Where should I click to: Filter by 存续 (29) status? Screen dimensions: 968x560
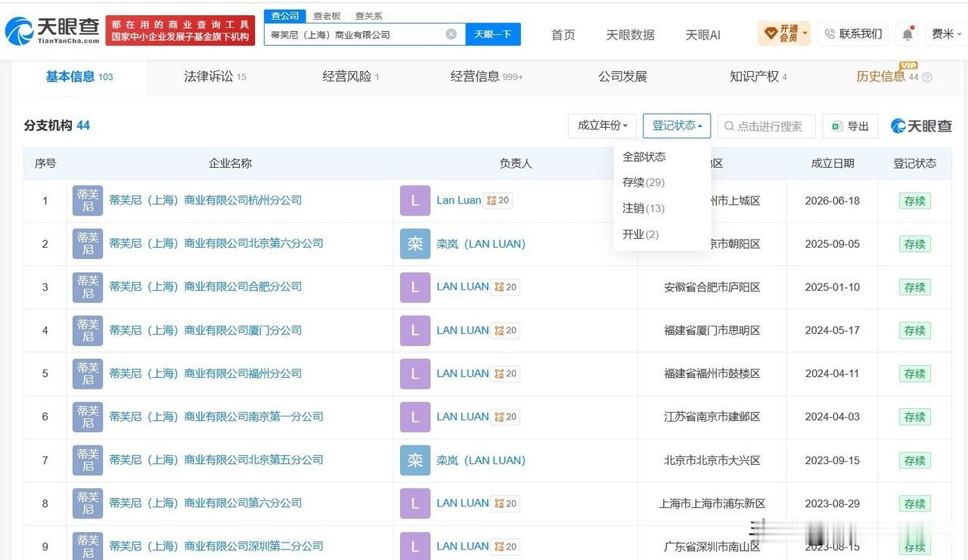644,182
